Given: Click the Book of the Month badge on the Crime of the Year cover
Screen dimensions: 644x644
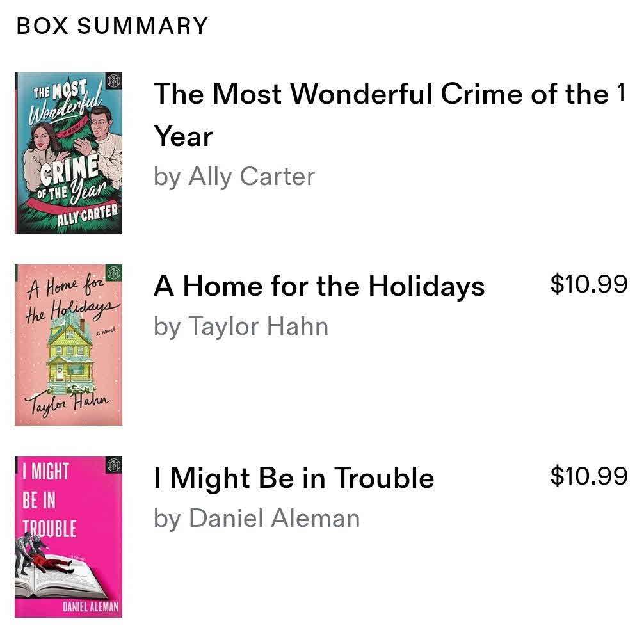Looking at the screenshot, I should click(114, 82).
